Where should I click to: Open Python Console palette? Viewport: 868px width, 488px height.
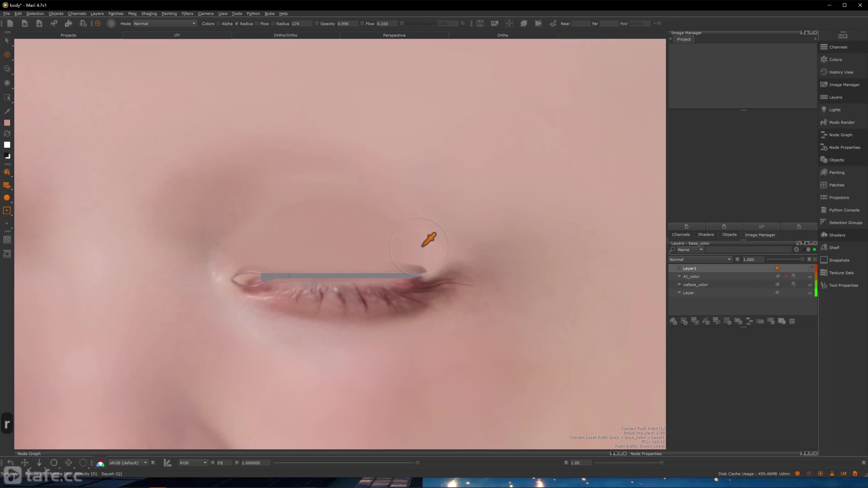844,210
